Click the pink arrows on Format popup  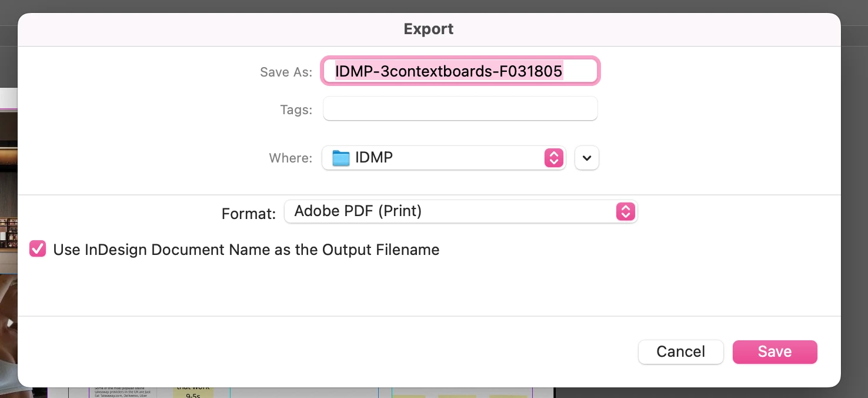[625, 211]
